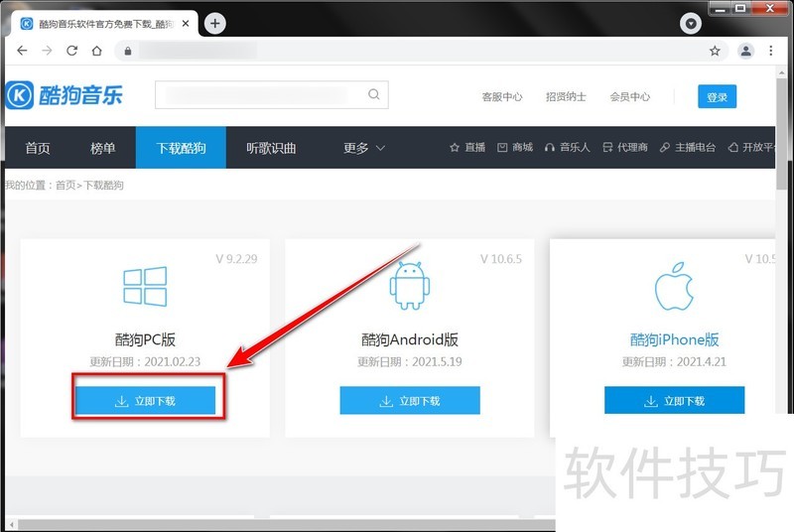
Task: Click the vertical scrollbar thumb
Action: 781,134
